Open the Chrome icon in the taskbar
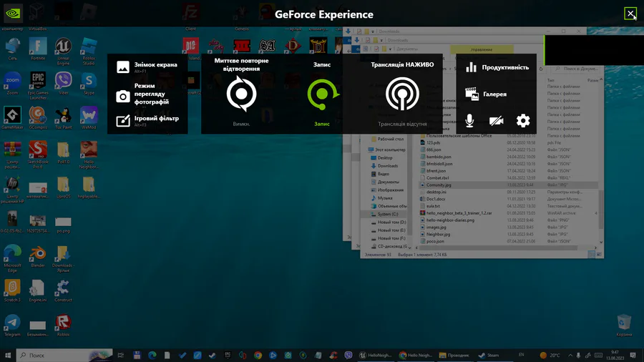Screen dimensions: 644x362 [x=258, y=356]
